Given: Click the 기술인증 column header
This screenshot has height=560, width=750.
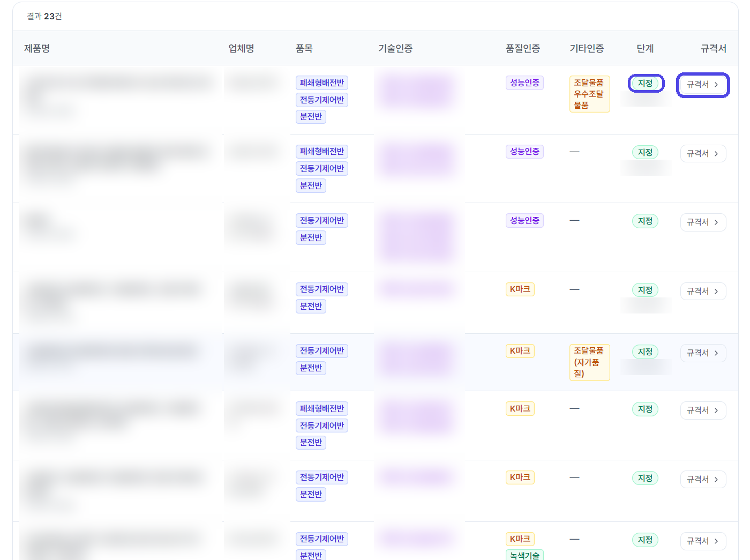Looking at the screenshot, I should tap(395, 49).
